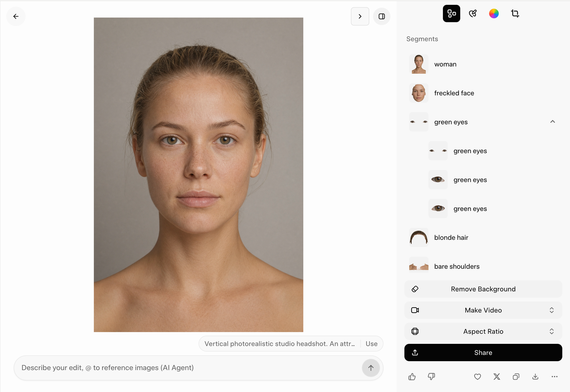Download the image

[535, 377]
